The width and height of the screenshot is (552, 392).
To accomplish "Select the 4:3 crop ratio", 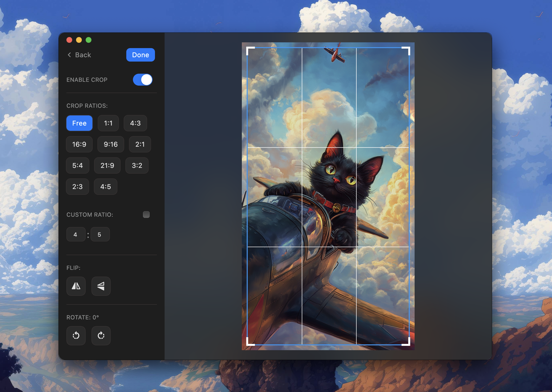I will coord(135,123).
